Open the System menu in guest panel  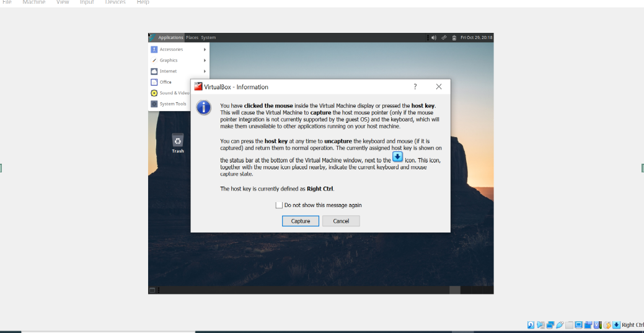pos(208,37)
